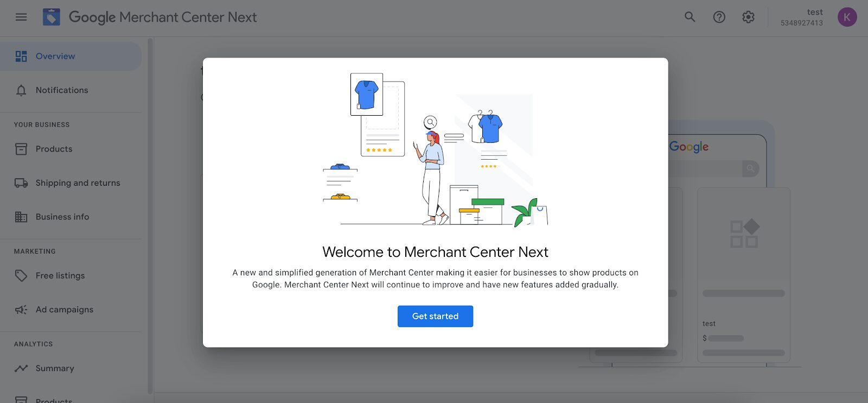Click the YOUR BUSINESS section label
The width and height of the screenshot is (868, 403).
pyautogui.click(x=42, y=125)
